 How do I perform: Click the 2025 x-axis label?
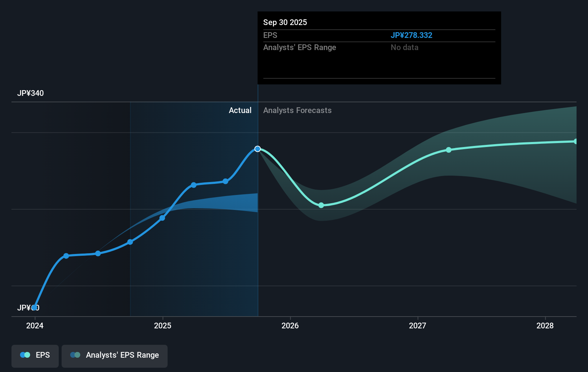click(x=163, y=325)
